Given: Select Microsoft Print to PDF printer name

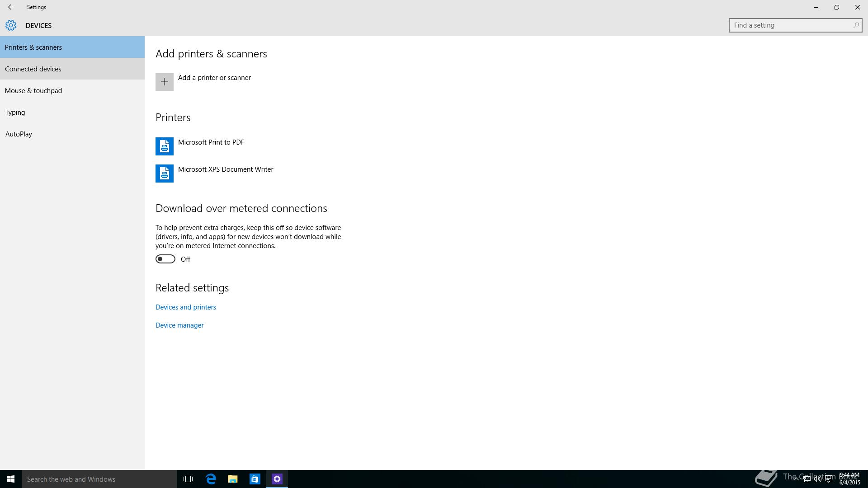Looking at the screenshot, I should 211,142.
